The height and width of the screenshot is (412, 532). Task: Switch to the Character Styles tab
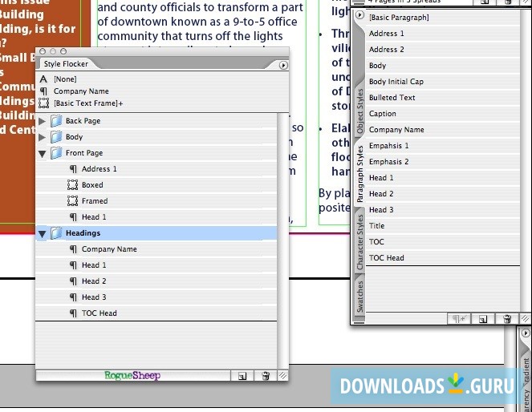pyautogui.click(x=359, y=242)
